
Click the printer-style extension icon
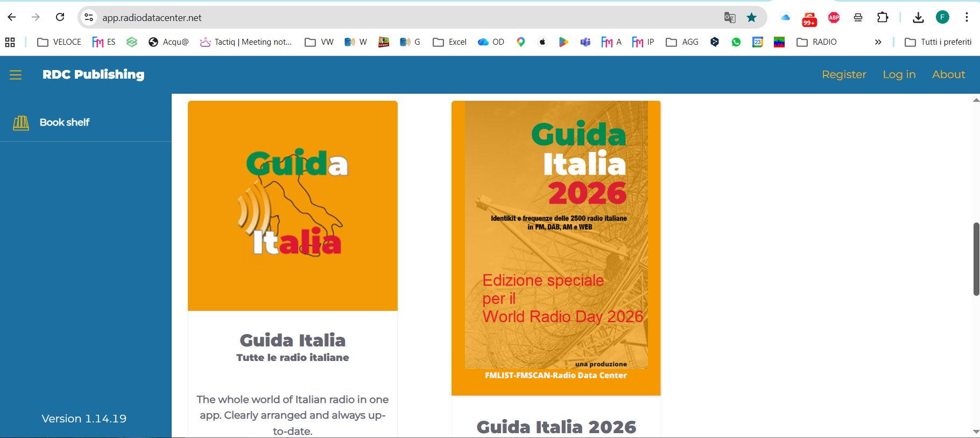858,17
